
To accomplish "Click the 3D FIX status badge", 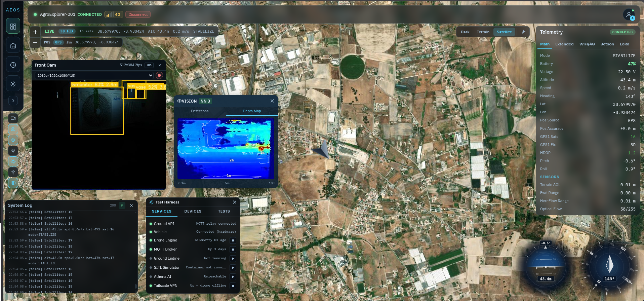I will [67, 31].
